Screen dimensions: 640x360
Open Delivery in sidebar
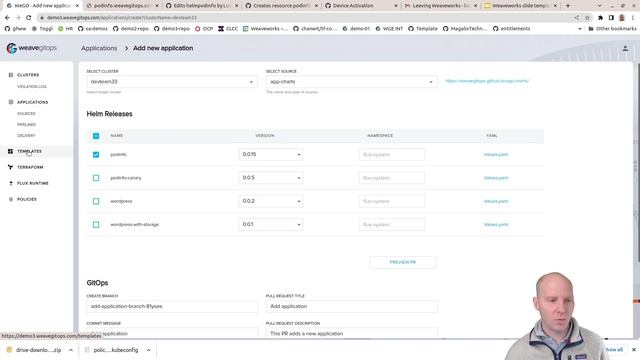click(26, 136)
